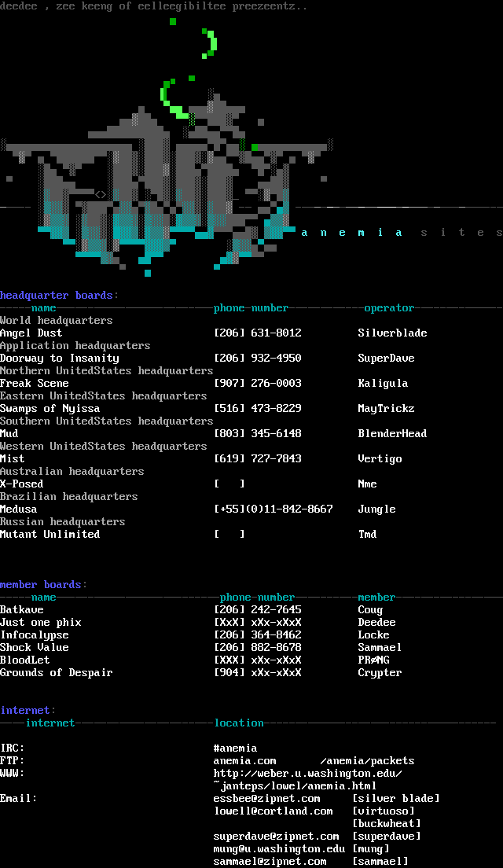Click the Swamps of Nyissa board entry
Image resolution: width=503 pixels, height=868 pixels.
click(50, 409)
